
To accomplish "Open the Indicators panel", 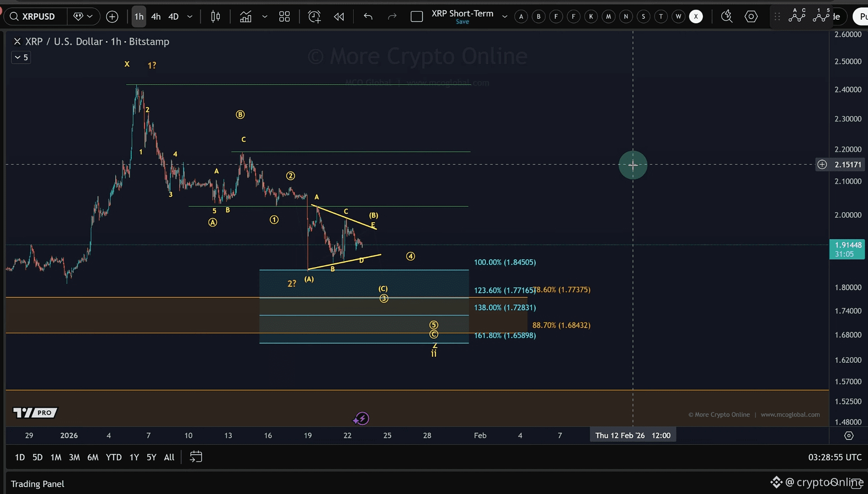I will (246, 17).
